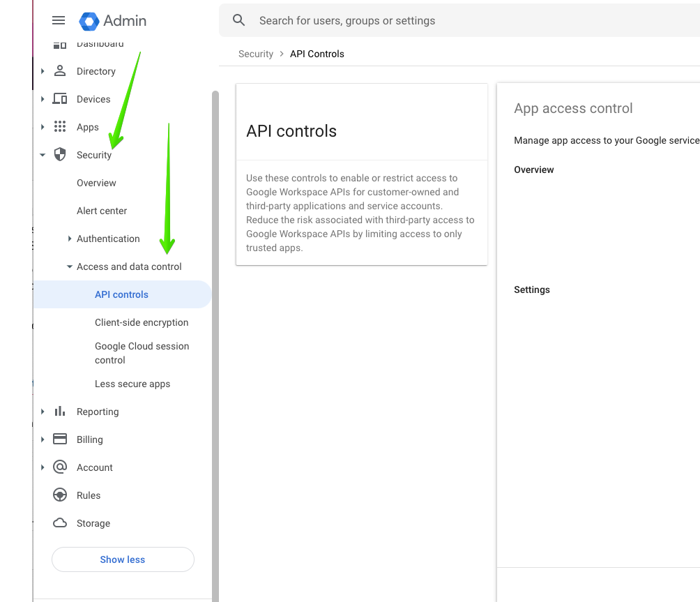700x602 pixels.
Task: Click the Devices icon in sidebar
Action: 60,98
